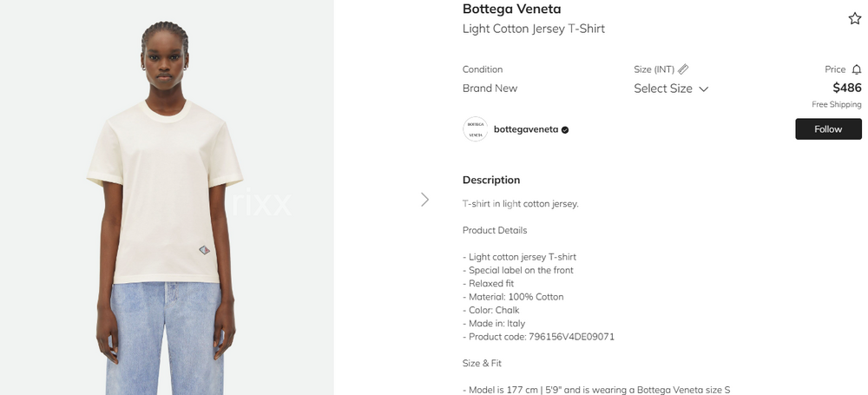Open the Select Size dropdown
This screenshot has width=868, height=395.
point(663,89)
